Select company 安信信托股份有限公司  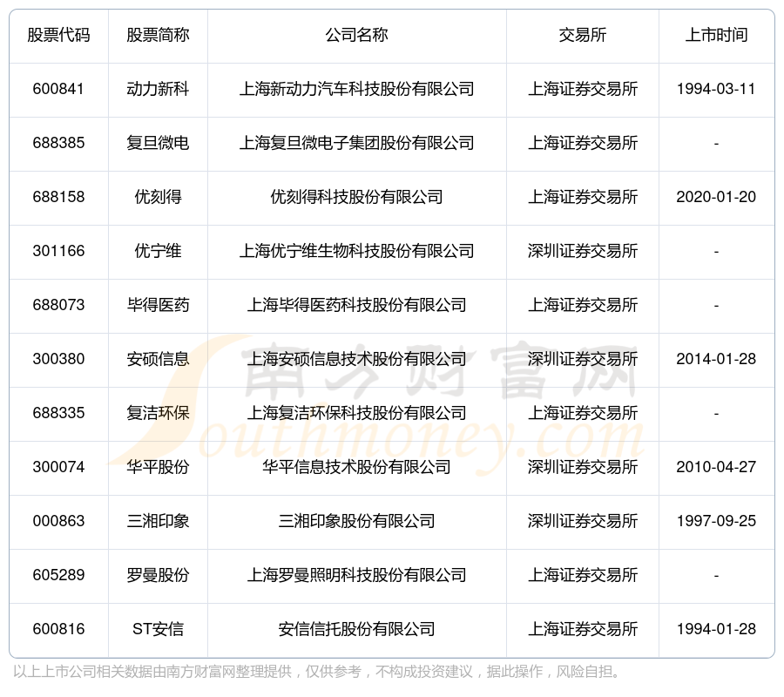(x=357, y=629)
